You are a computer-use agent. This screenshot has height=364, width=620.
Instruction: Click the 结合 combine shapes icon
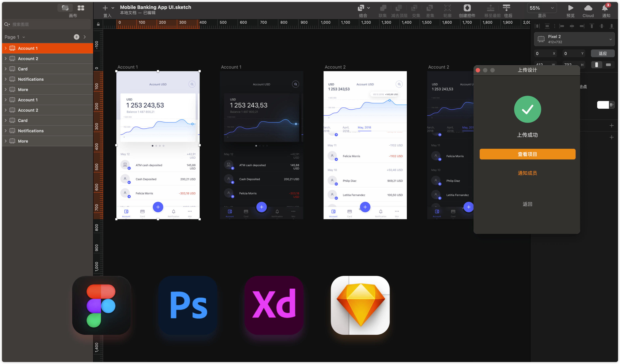[x=361, y=8]
